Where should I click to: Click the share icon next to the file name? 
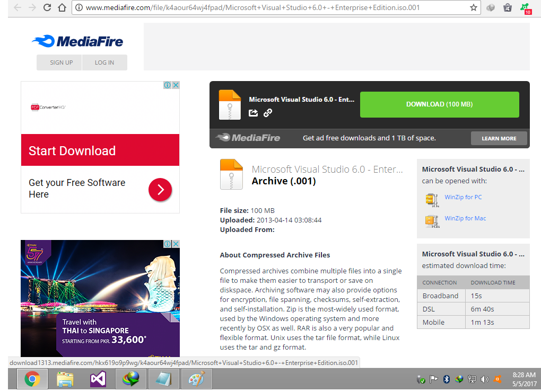click(253, 113)
